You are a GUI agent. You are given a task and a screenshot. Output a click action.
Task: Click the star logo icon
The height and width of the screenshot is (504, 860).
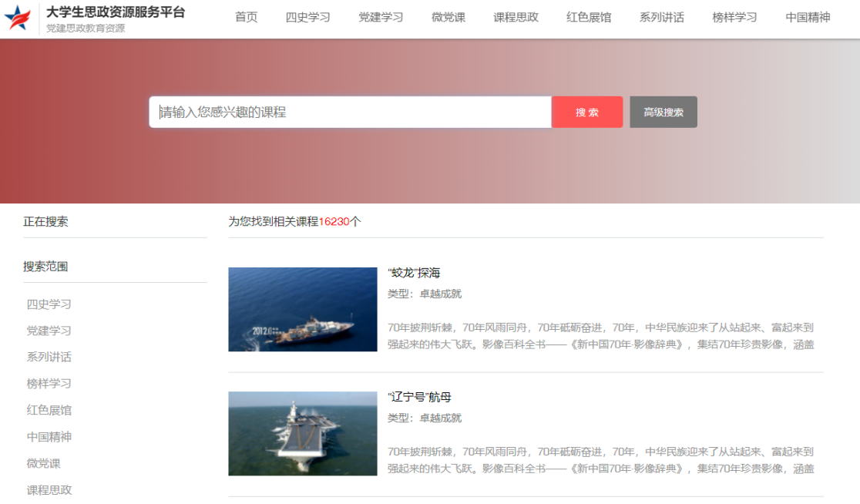(18, 18)
